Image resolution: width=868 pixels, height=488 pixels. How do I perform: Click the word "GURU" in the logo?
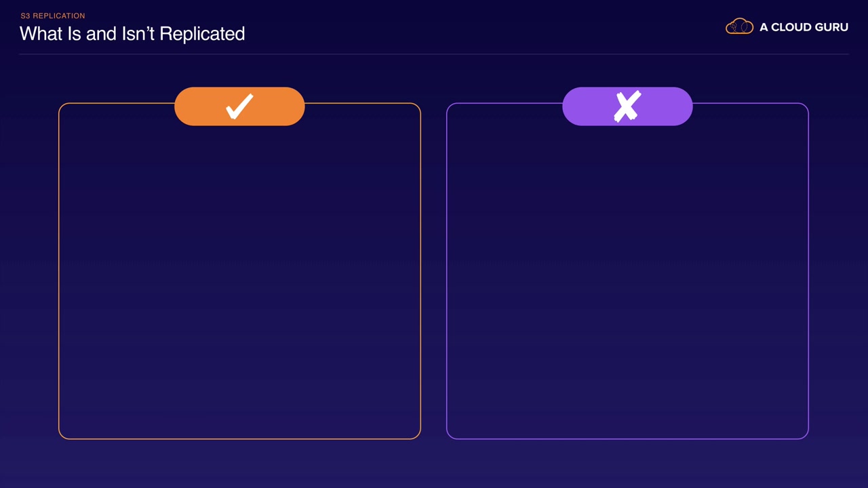(x=831, y=27)
